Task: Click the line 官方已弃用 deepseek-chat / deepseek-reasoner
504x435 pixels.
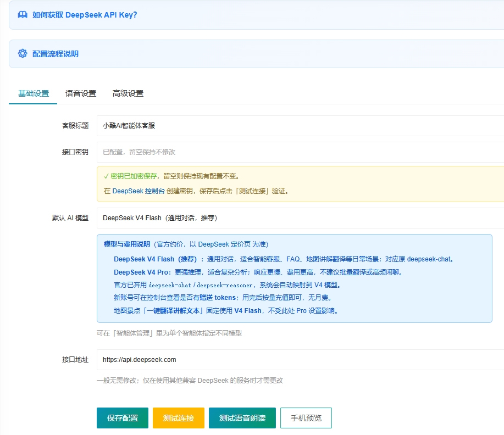Action: click(228, 285)
